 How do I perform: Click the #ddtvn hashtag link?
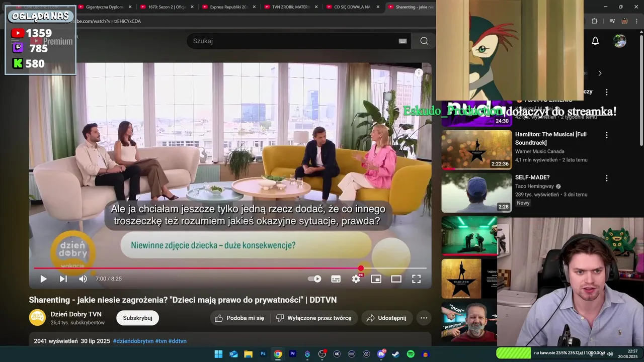[x=177, y=341]
